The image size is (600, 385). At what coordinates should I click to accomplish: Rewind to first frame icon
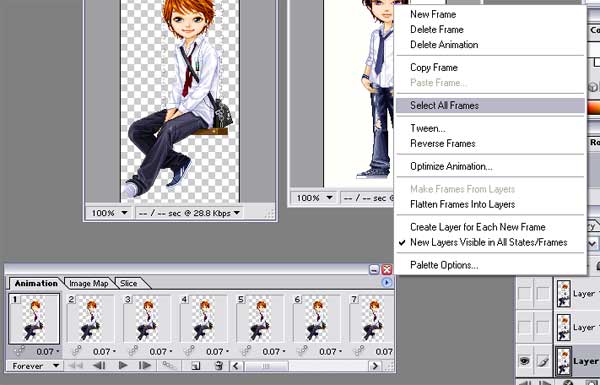click(x=75, y=366)
